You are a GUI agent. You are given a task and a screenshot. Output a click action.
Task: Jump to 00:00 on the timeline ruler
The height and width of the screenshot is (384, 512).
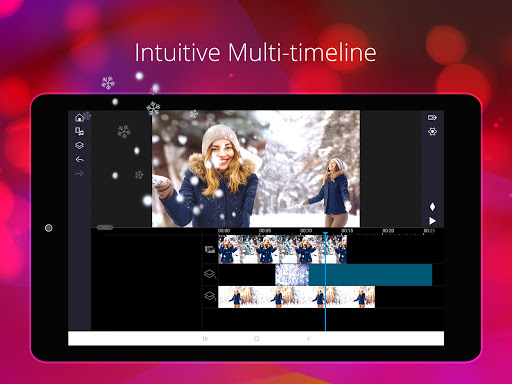click(x=224, y=231)
